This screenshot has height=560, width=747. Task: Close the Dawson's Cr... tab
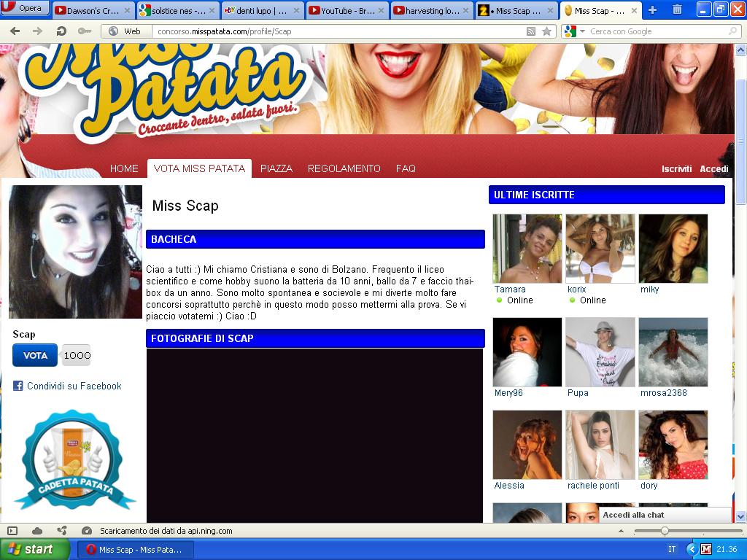127,10
